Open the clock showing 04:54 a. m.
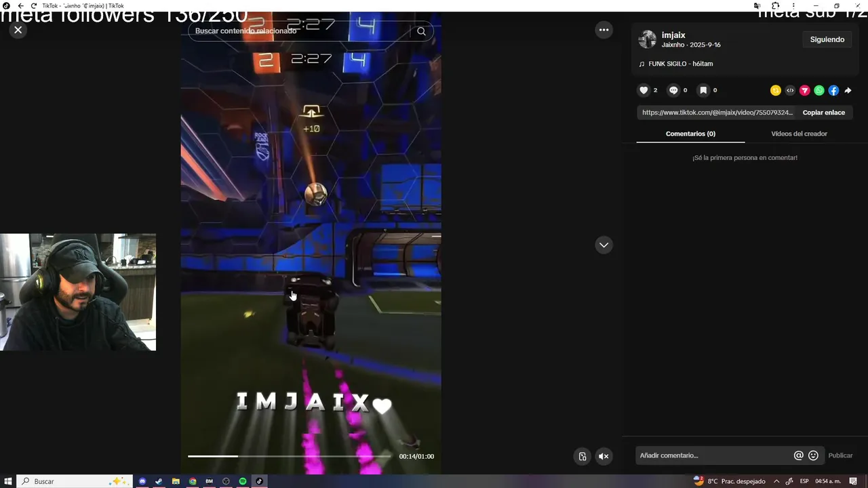868x488 pixels. [828, 481]
